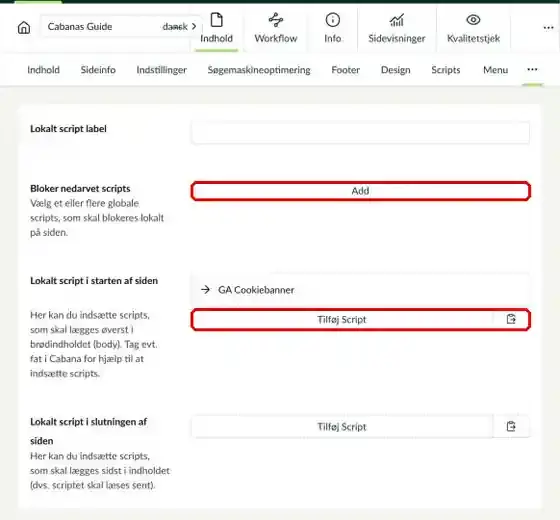
Task: Go to home via the house icon
Action: 24,27
